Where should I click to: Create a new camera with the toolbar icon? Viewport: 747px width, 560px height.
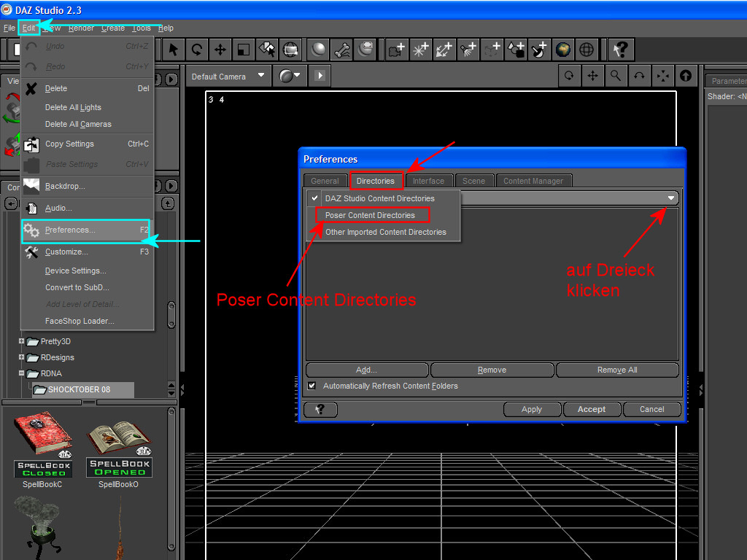point(397,50)
